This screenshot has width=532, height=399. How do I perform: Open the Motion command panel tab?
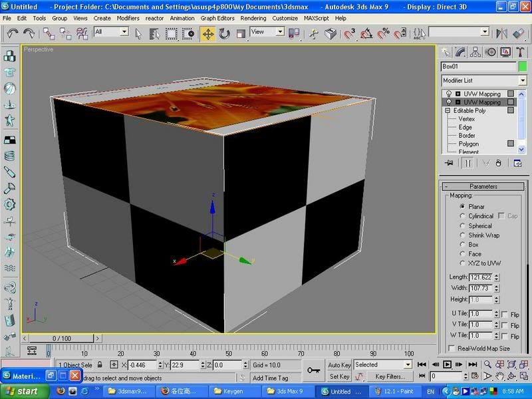tap(490, 53)
